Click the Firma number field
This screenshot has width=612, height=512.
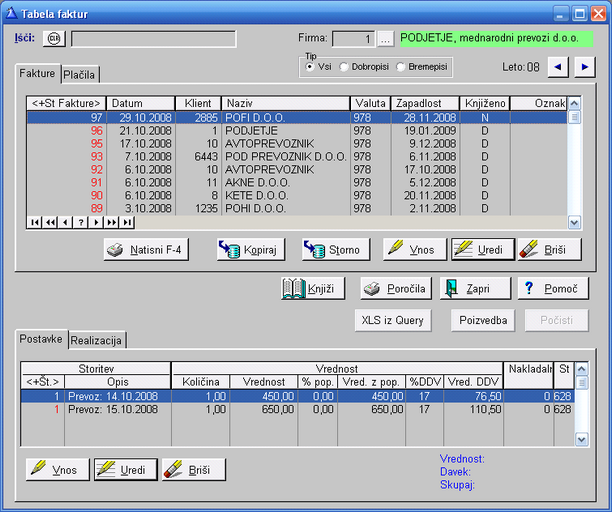point(353,39)
